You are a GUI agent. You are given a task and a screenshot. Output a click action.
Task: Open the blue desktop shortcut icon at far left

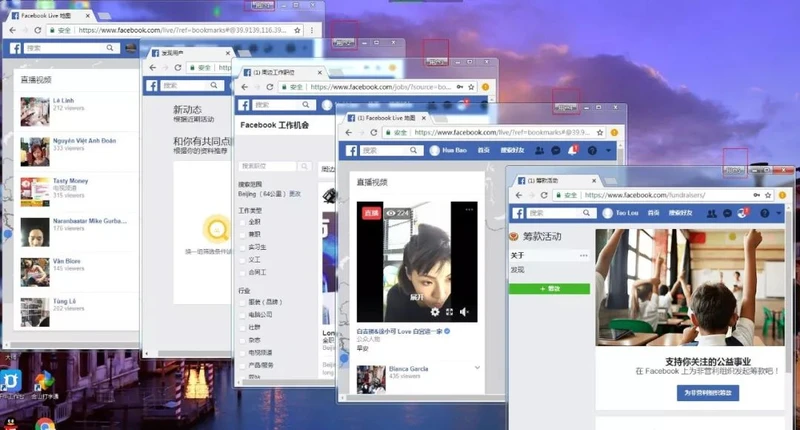point(11,382)
